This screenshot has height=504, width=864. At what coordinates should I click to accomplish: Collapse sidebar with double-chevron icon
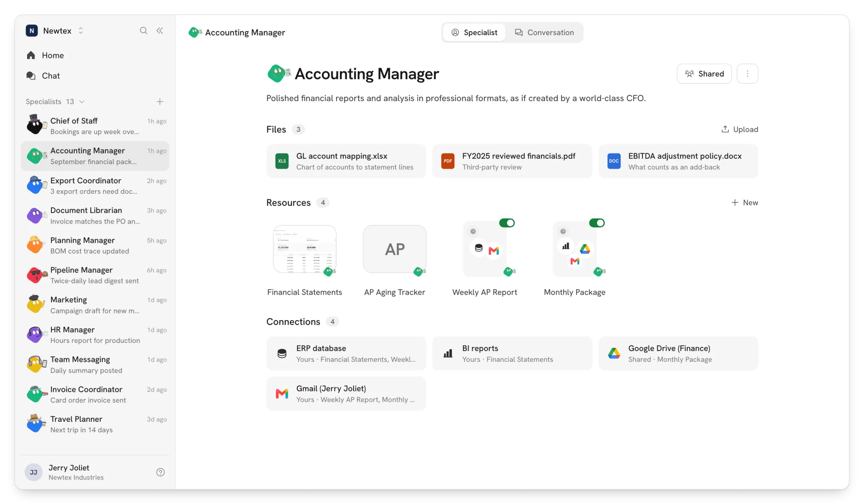pos(160,31)
